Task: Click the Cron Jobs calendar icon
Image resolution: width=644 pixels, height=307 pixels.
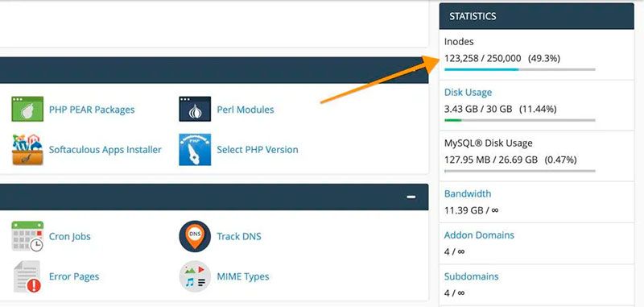Action: coord(27,236)
